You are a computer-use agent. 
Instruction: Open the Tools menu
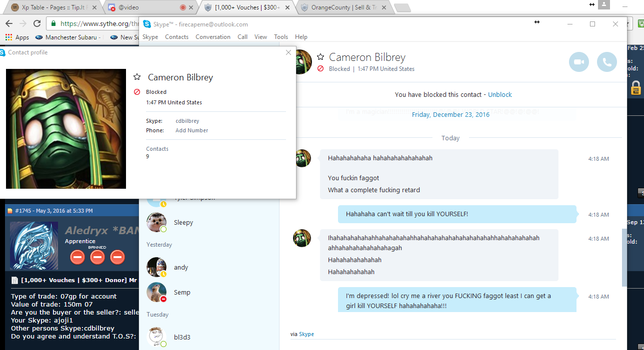click(281, 37)
